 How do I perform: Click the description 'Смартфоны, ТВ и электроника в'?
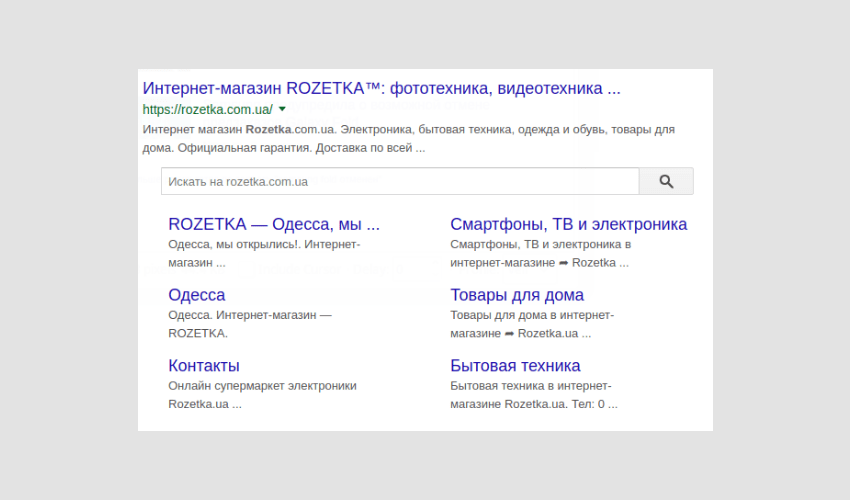540,245
